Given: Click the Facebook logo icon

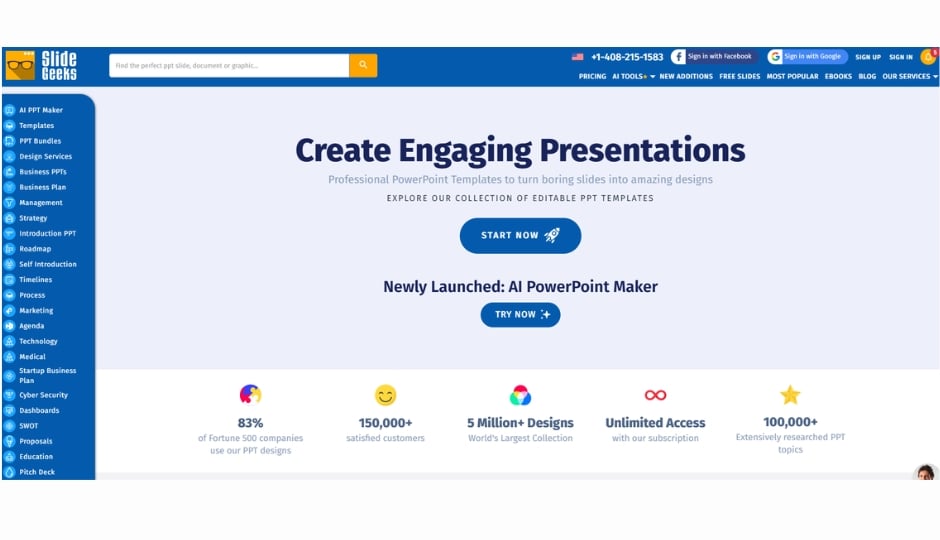Looking at the screenshot, I should pos(678,56).
